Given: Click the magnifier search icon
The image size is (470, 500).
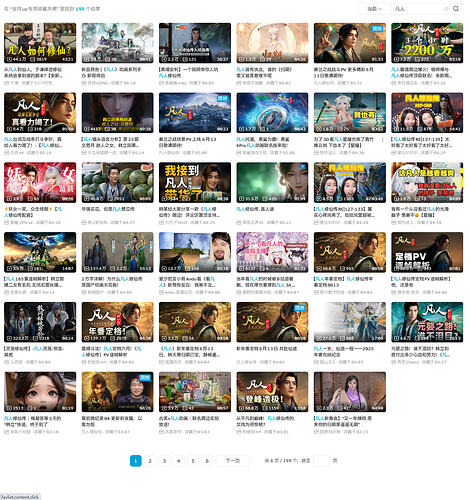Looking at the screenshot, I should click(456, 9).
